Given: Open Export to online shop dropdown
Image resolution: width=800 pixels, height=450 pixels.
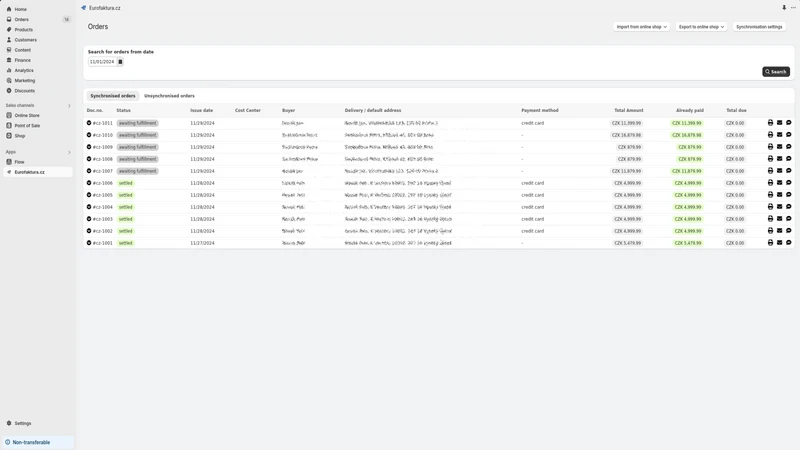Looking at the screenshot, I should tap(701, 27).
